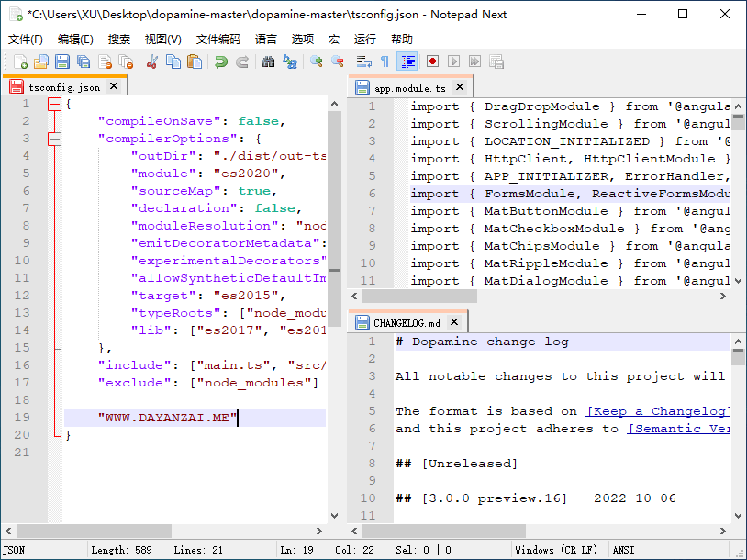
Task: Start macro recording with red record icon
Action: tap(432, 62)
